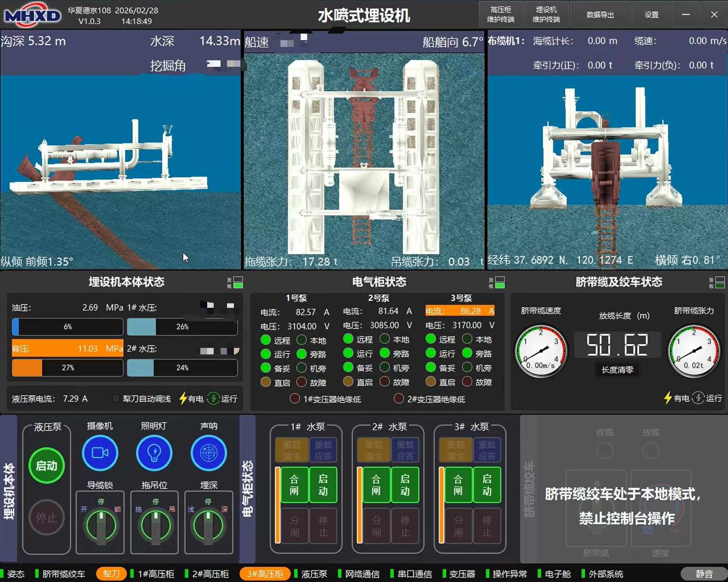The width and height of the screenshot is (728, 582).
Task: Open the settings menu
Action: coord(651,15)
